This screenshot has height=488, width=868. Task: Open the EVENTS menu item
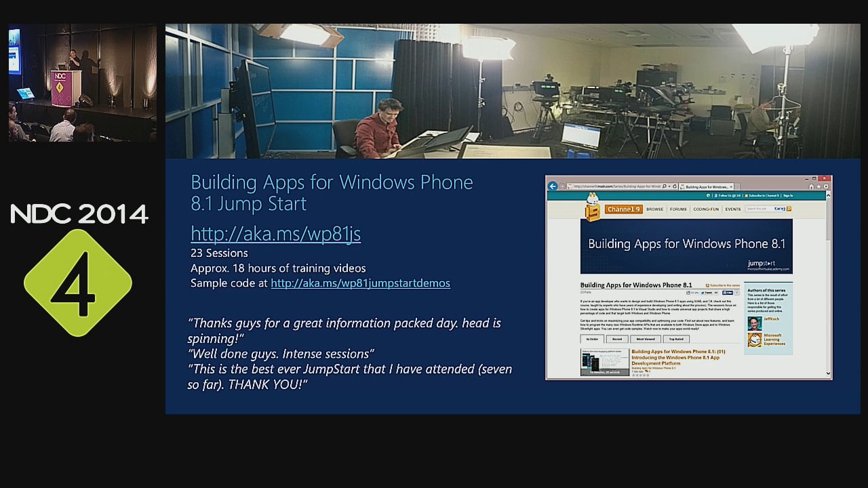733,209
